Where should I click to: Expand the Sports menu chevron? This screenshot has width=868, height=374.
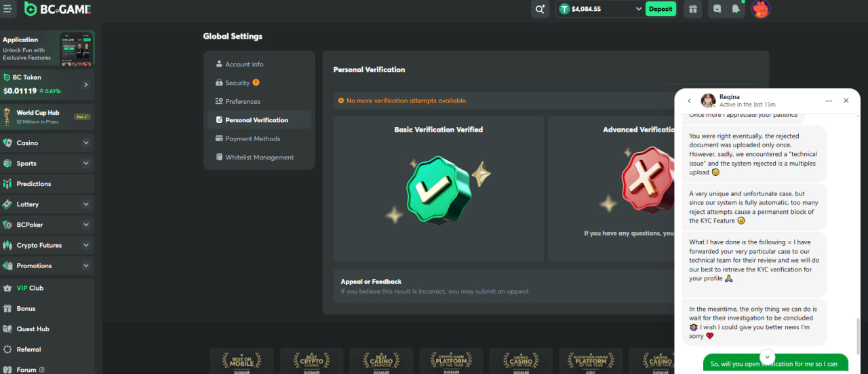point(85,164)
